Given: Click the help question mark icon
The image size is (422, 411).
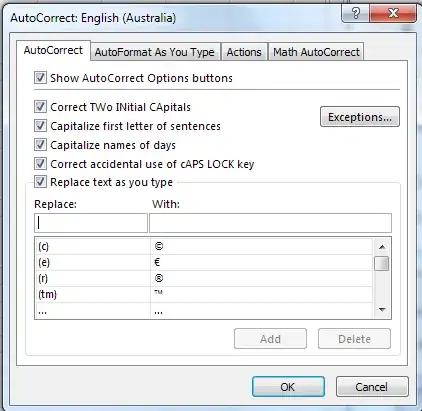Looking at the screenshot, I should (356, 14).
